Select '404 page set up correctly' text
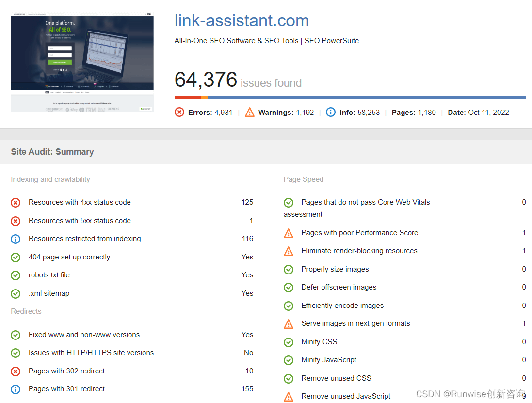The image size is (532, 403). pos(69,257)
